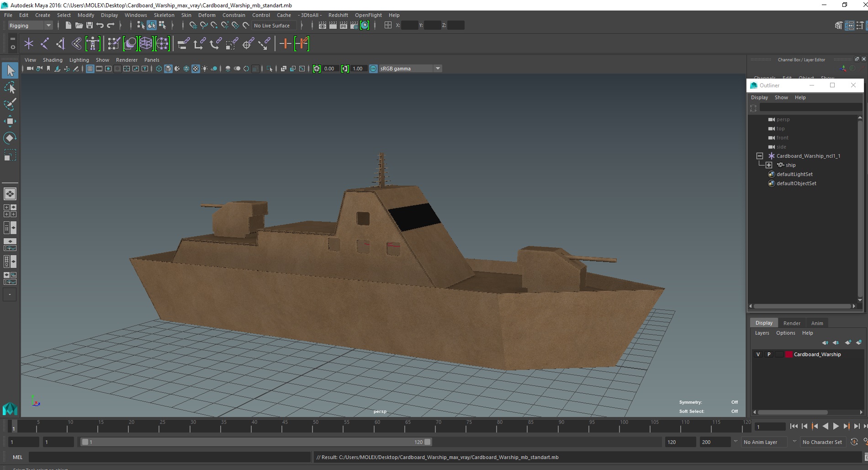Click move layer up icon
Screen dimensions: 868x470
pyautogui.click(x=825, y=342)
